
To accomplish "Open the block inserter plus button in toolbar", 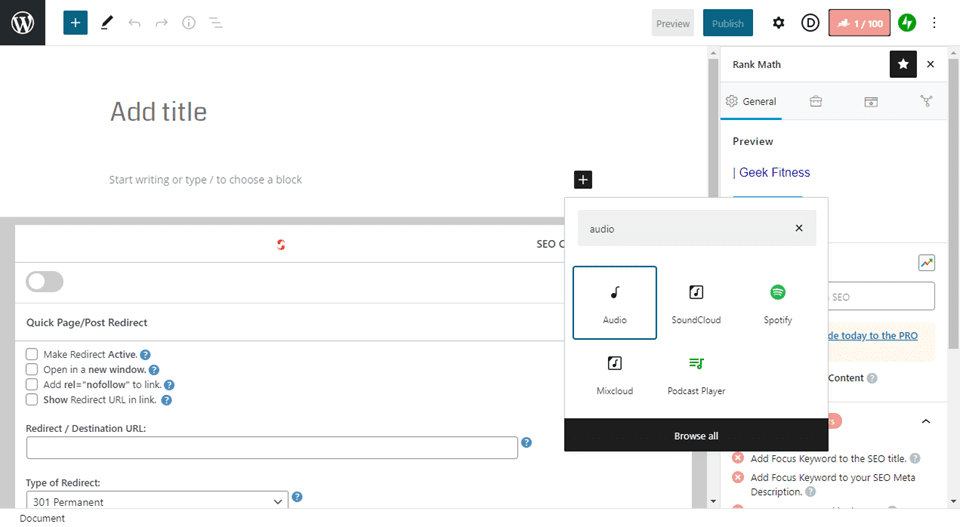I will coord(75,23).
